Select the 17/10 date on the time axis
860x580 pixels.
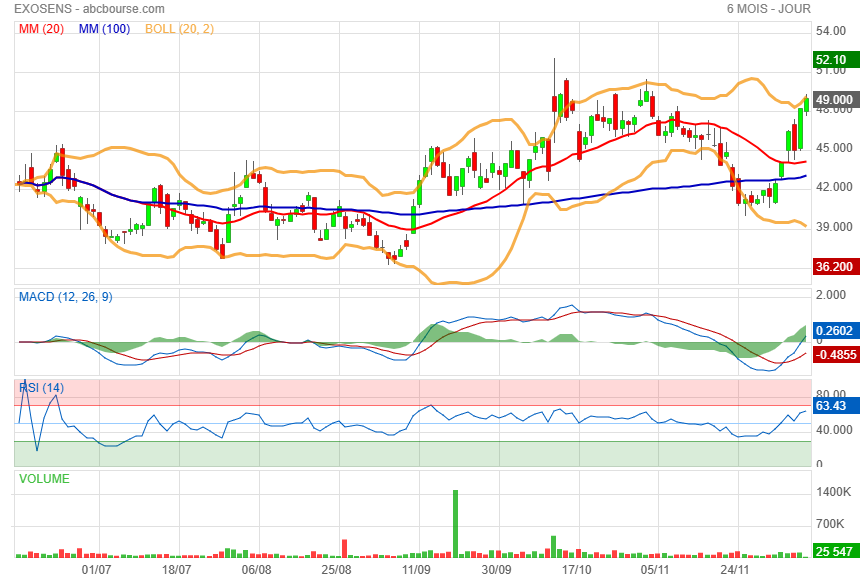tap(577, 569)
